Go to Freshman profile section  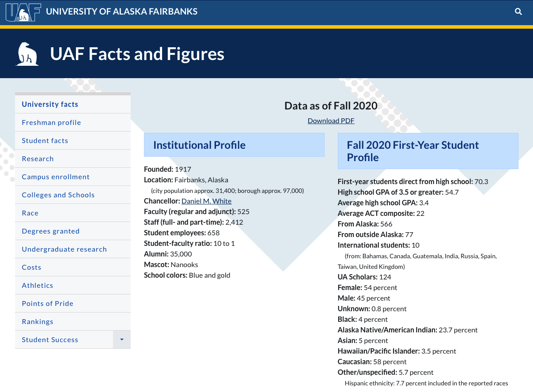pos(51,122)
